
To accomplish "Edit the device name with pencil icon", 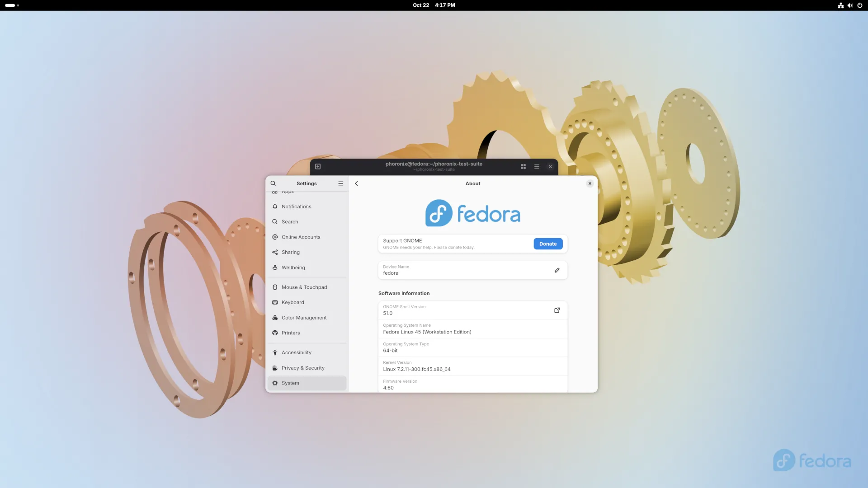I will coord(557,270).
